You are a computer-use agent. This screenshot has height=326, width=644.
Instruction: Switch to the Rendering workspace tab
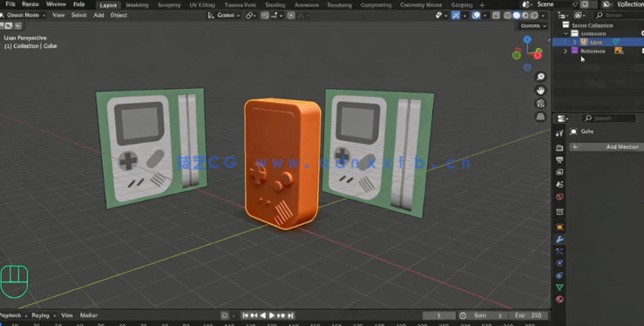[x=339, y=5]
